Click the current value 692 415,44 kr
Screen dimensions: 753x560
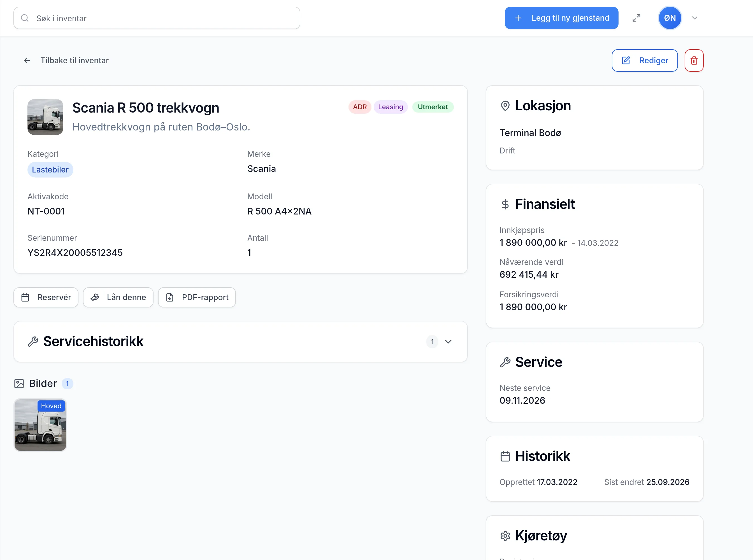pos(529,274)
